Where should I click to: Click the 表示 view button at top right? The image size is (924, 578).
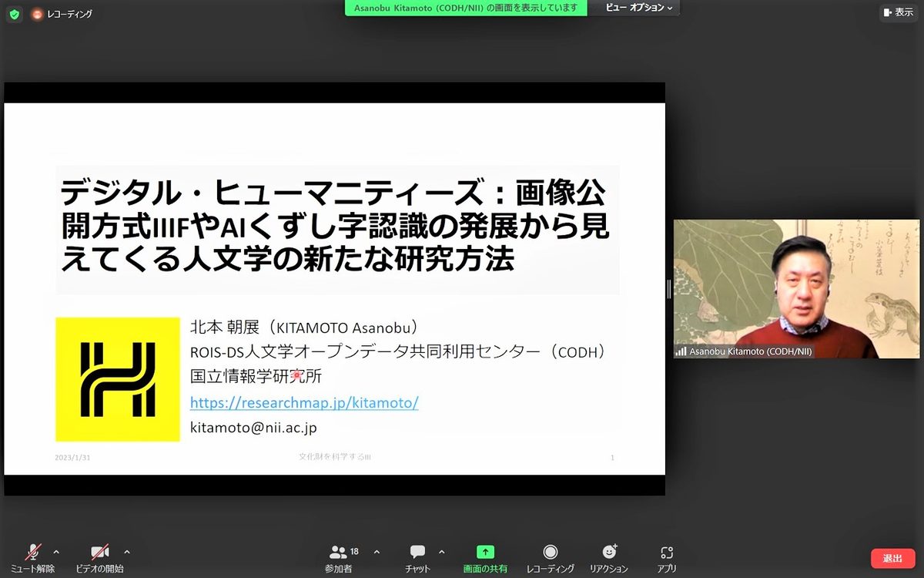click(x=898, y=12)
